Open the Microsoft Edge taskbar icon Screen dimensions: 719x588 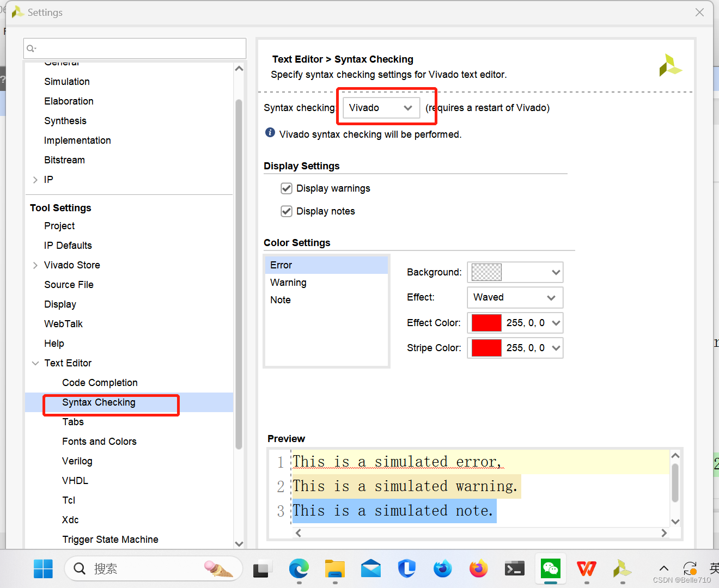pyautogui.click(x=298, y=569)
